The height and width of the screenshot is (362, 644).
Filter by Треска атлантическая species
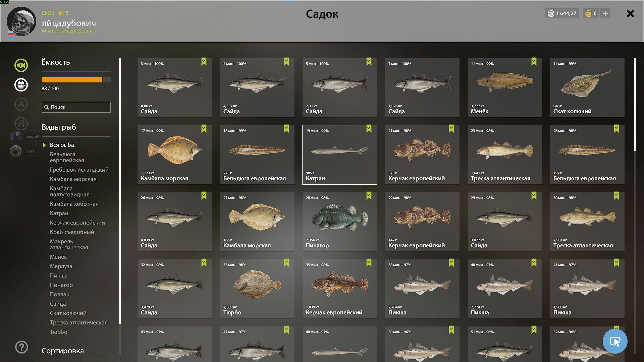point(78,322)
